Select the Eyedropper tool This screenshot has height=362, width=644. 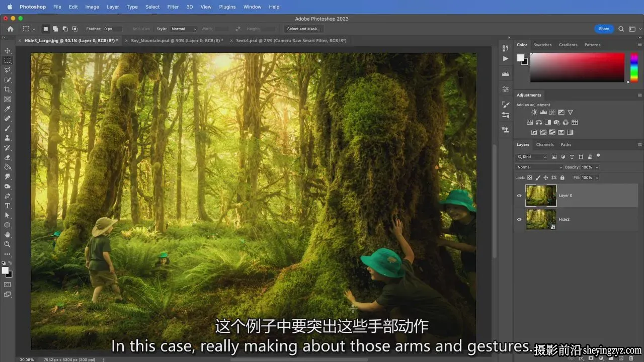click(x=8, y=109)
